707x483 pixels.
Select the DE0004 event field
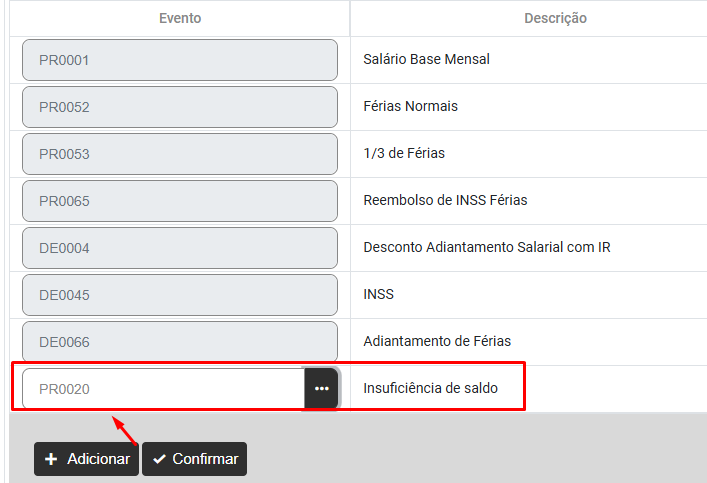pos(180,248)
